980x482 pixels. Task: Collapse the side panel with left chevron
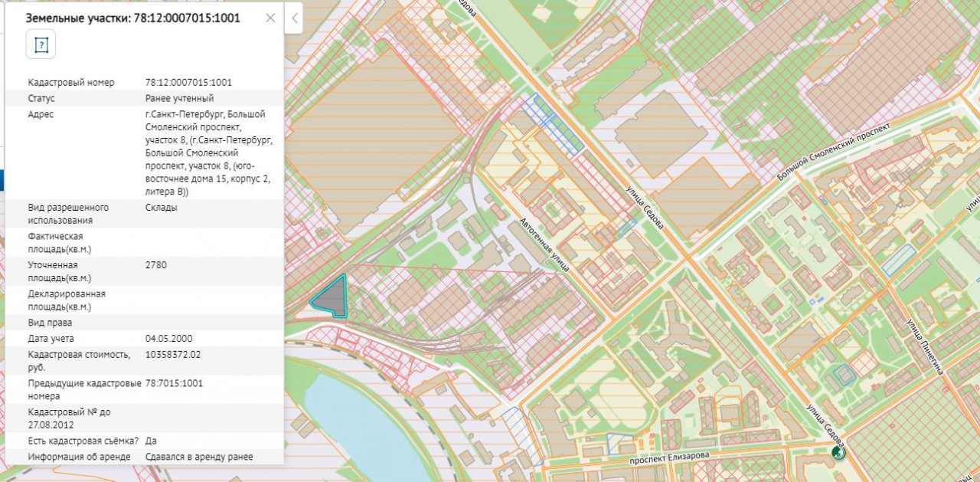[x=294, y=18]
